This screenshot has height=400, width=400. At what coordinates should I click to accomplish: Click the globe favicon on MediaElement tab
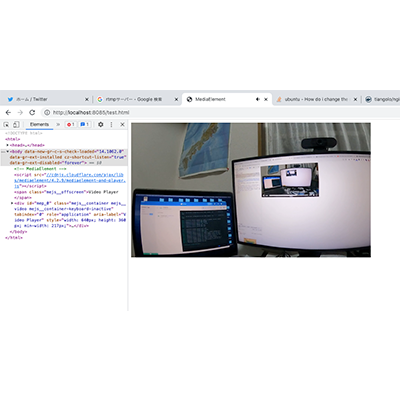coord(189,99)
